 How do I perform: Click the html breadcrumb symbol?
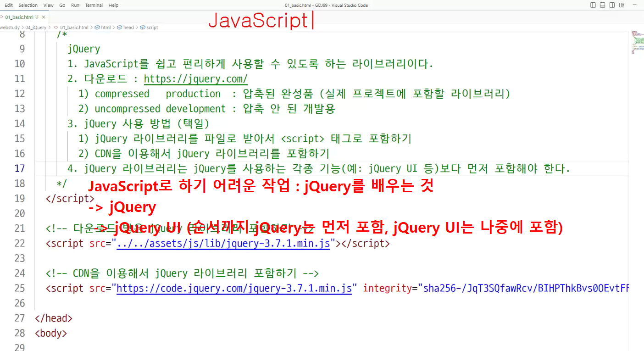102,28
